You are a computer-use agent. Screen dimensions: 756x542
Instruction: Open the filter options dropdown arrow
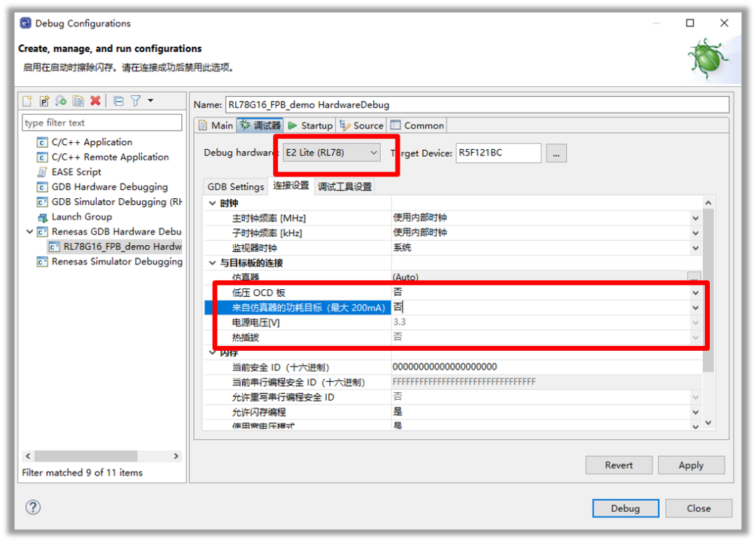[150, 101]
